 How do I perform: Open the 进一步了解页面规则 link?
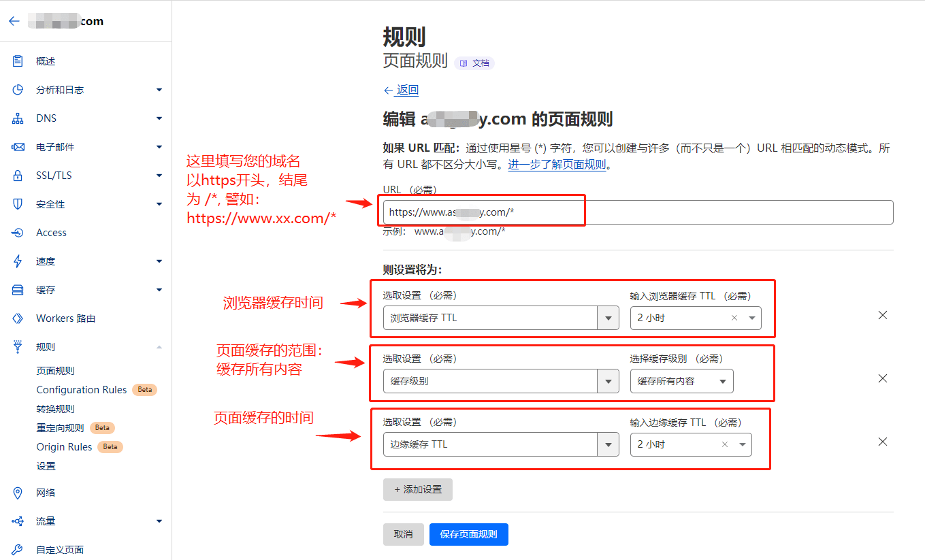tap(557, 164)
